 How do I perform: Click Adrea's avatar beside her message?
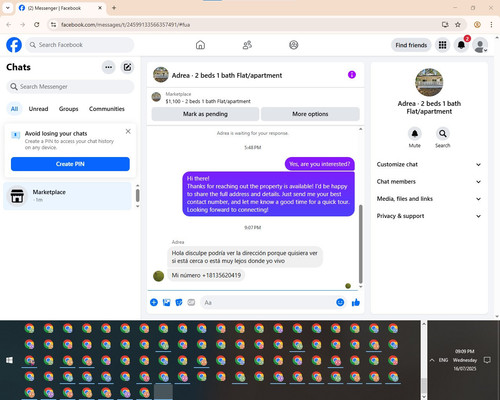point(158,276)
